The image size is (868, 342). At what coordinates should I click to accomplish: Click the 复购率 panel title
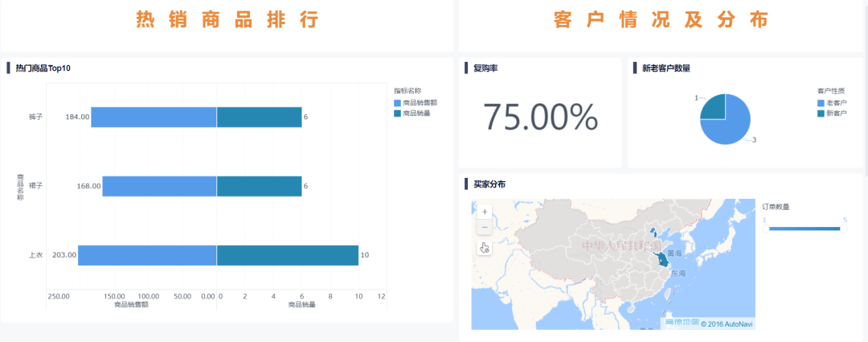485,68
